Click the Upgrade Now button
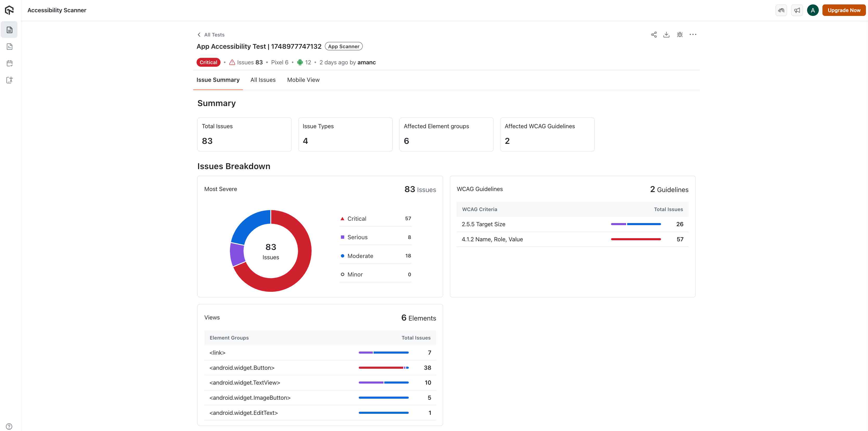 tap(844, 10)
